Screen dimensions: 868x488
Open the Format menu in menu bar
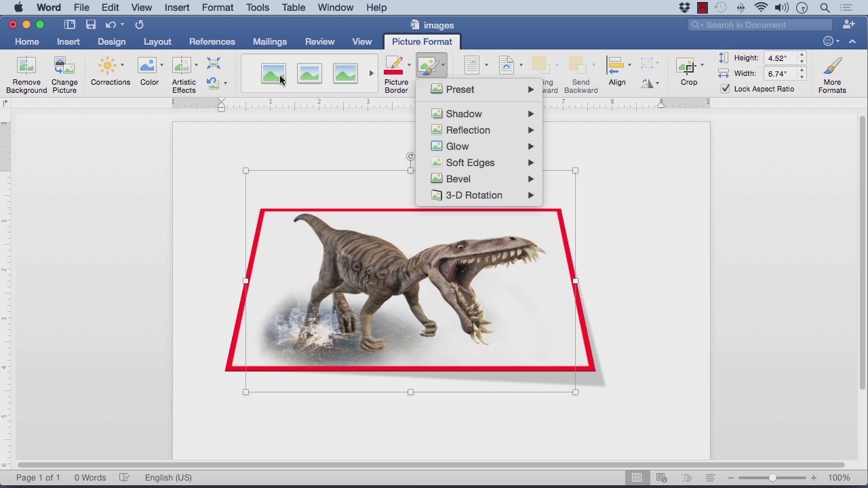click(218, 7)
